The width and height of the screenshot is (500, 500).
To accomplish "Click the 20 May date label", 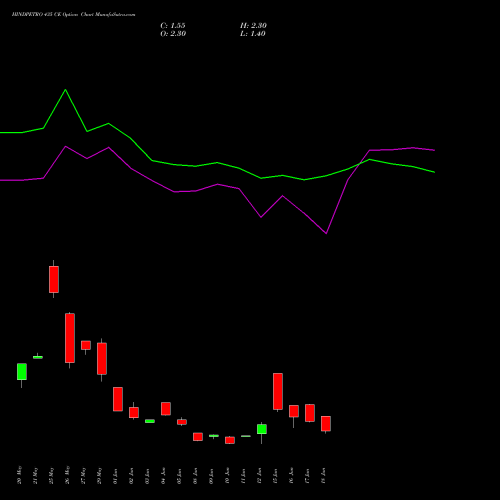I will point(19,475).
